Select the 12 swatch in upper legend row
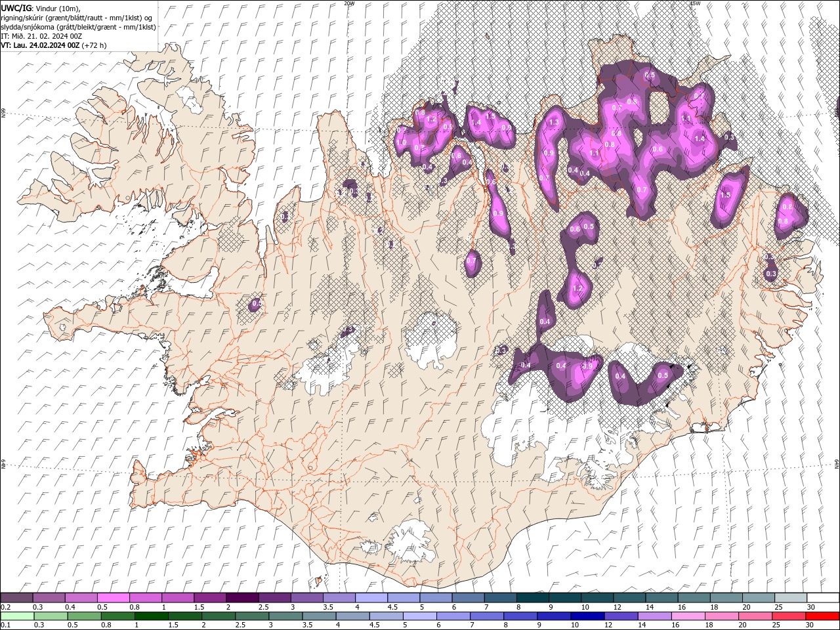 629,598
